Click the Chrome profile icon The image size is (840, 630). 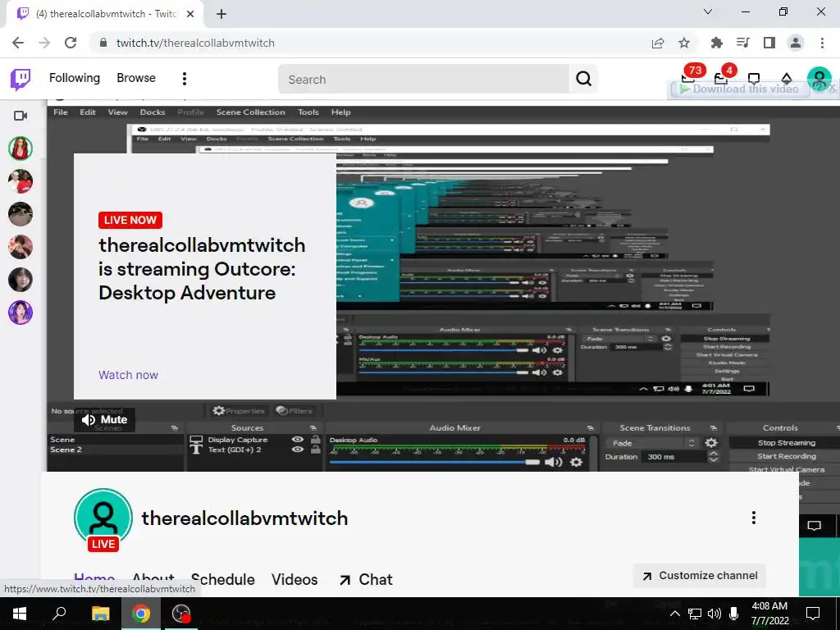point(796,43)
